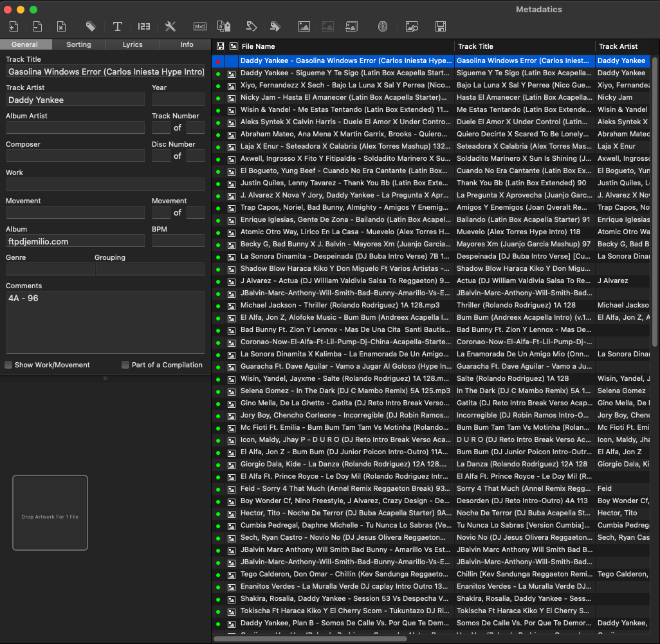
Task: Enable the Show Work/Movement checkbox
Action: 9,365
